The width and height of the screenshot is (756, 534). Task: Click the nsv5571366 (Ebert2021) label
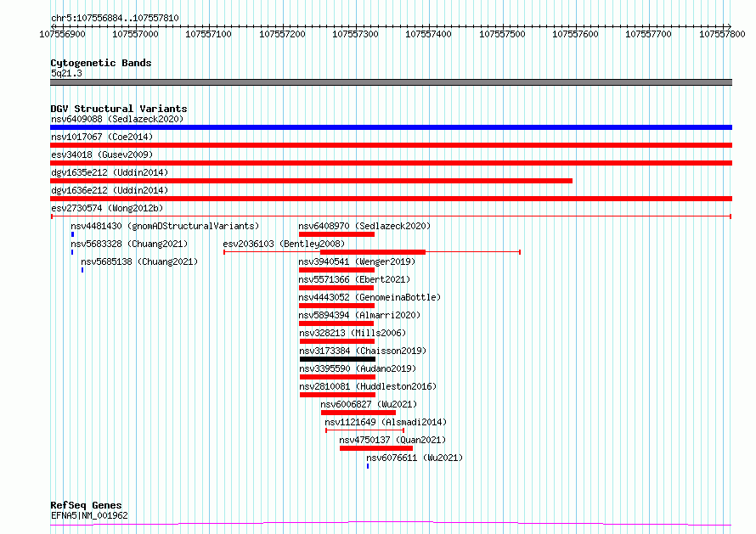[x=354, y=279]
